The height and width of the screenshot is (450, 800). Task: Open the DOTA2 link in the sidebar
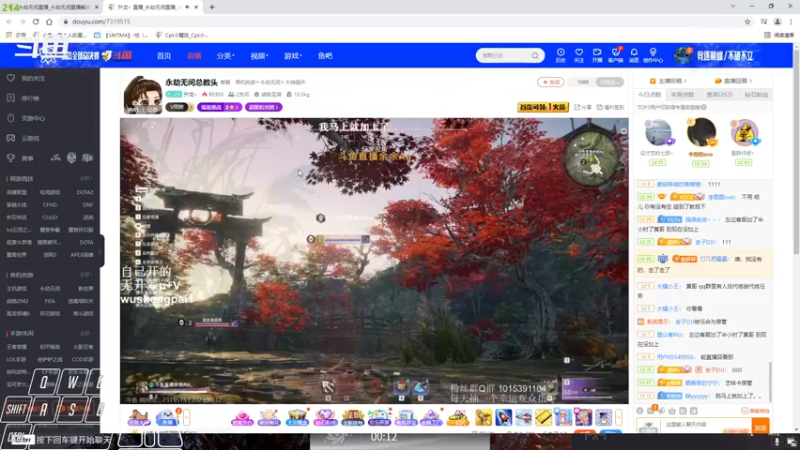point(85,192)
